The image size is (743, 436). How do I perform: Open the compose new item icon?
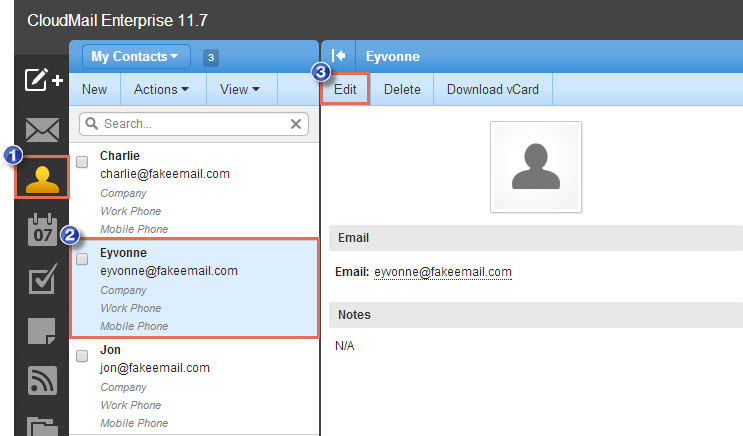[x=44, y=80]
